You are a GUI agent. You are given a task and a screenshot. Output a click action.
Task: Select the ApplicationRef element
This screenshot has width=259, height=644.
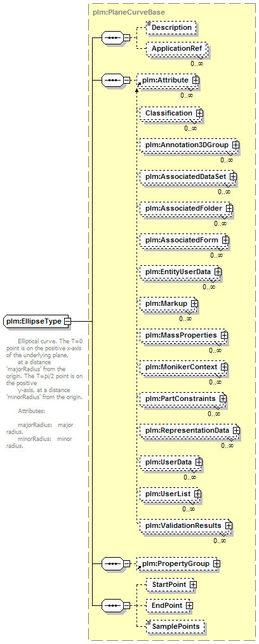click(x=176, y=49)
